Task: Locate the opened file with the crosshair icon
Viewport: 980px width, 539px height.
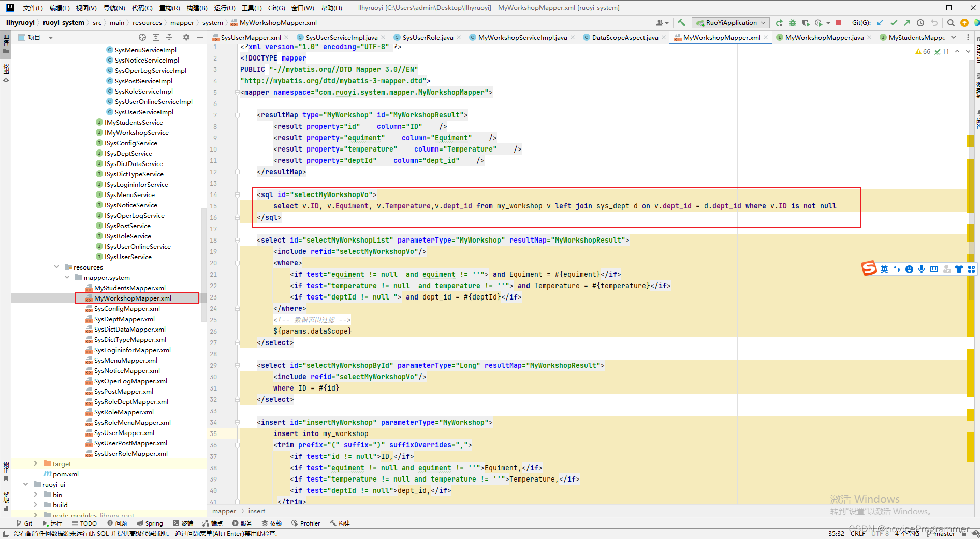Action: 142,37
